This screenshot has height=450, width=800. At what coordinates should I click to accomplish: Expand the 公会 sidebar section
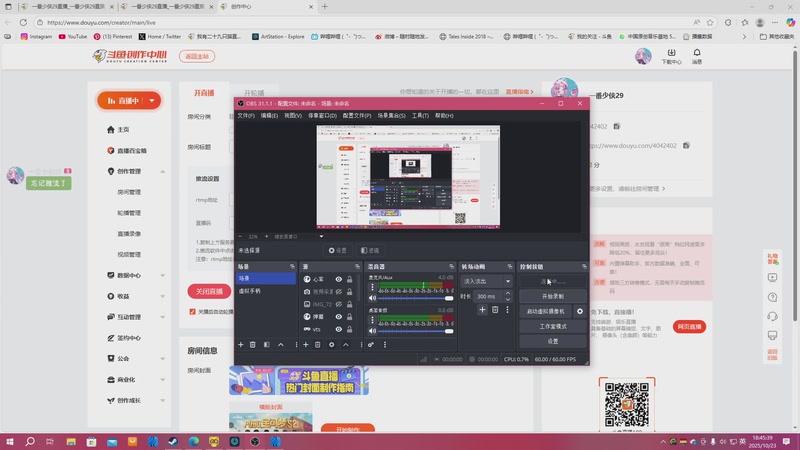point(163,359)
